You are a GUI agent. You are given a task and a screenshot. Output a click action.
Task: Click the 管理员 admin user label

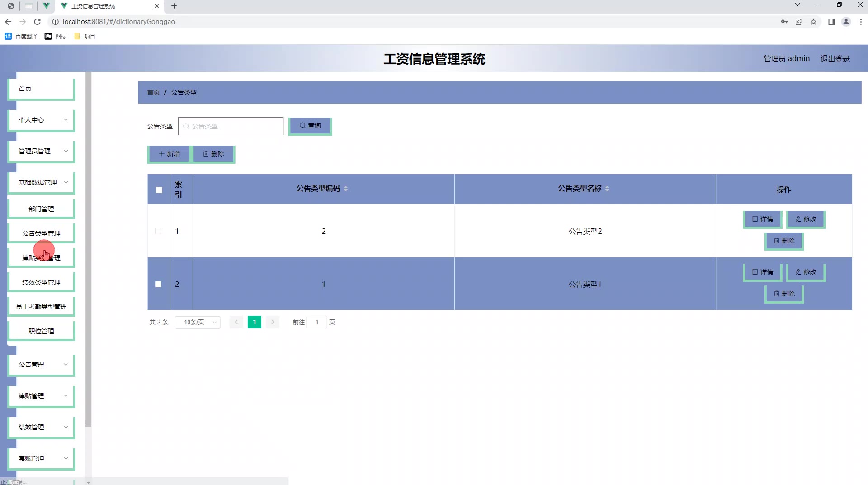(786, 58)
